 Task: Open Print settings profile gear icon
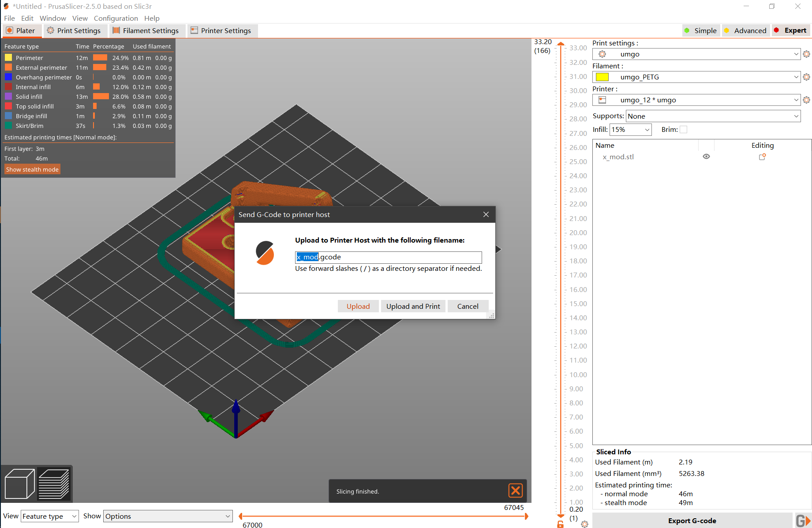(x=807, y=54)
